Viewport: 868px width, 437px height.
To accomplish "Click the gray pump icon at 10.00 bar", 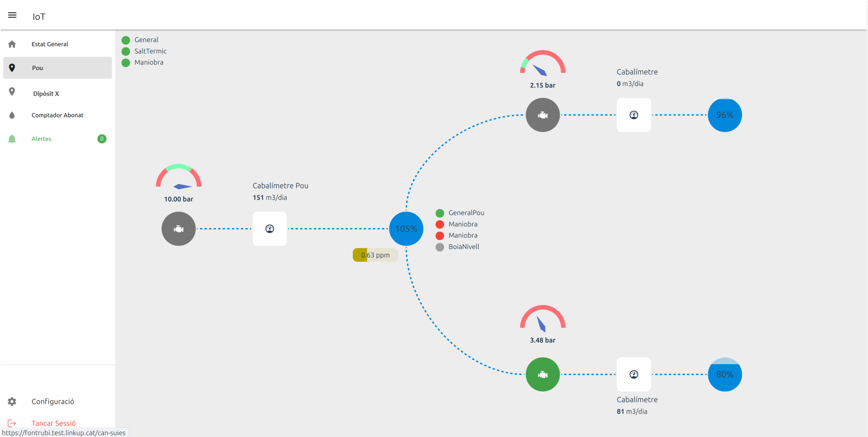I will point(178,229).
